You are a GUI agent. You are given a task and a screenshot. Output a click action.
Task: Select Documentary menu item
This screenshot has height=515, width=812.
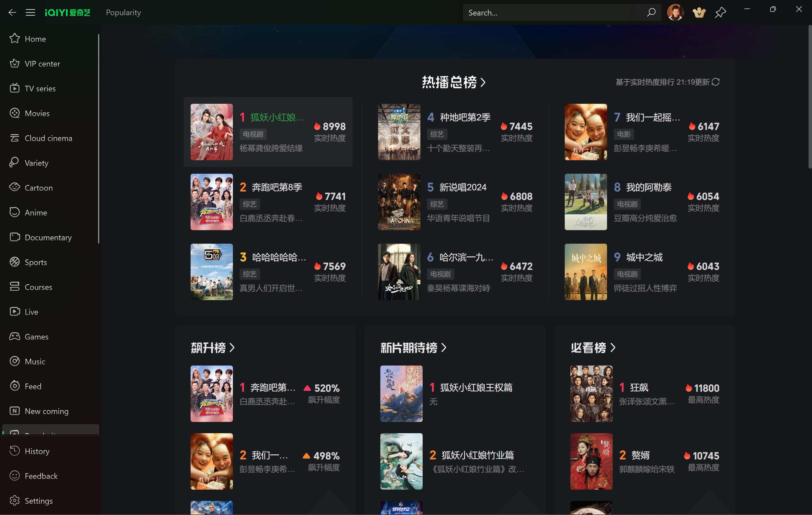point(48,237)
